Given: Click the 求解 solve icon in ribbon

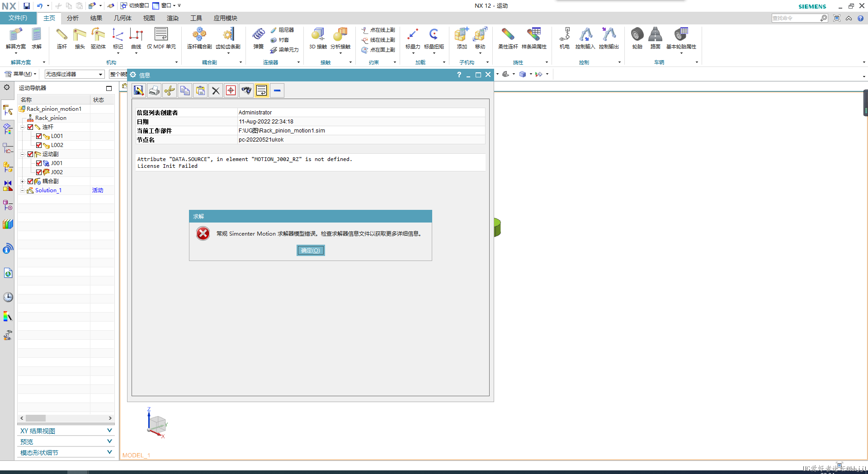Looking at the screenshot, I should point(37,38).
